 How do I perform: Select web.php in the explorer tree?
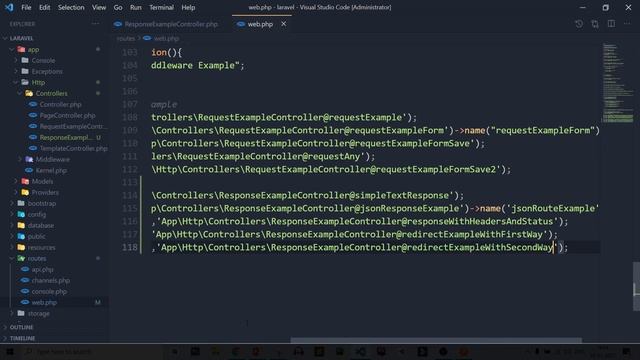tap(44, 302)
